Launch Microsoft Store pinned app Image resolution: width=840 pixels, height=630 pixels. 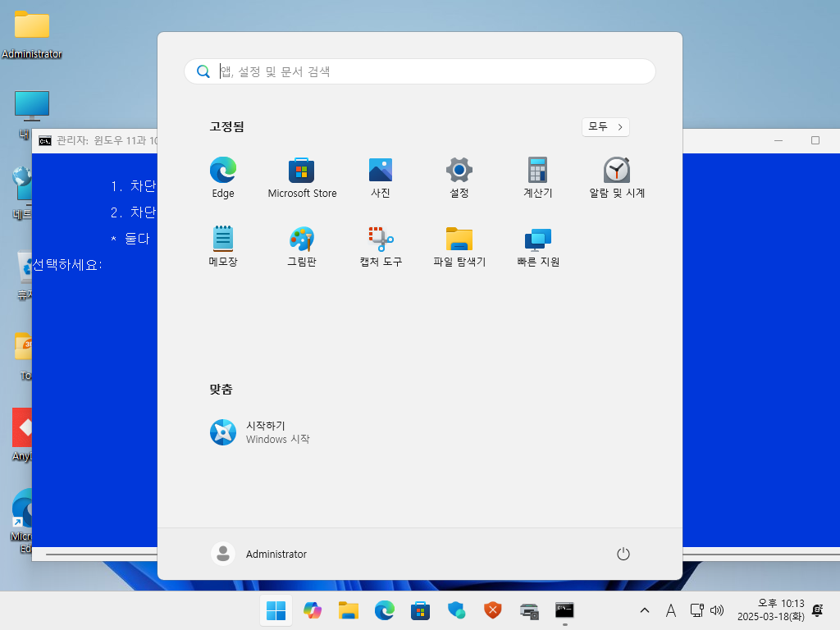coord(302,178)
